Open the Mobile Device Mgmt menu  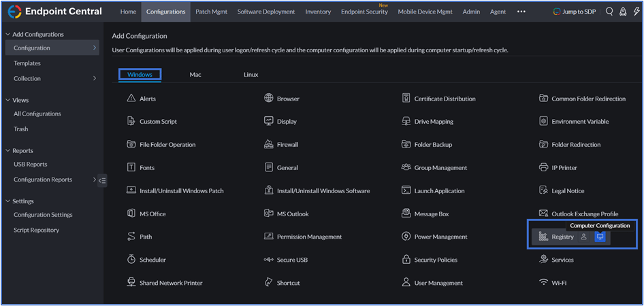tap(425, 12)
